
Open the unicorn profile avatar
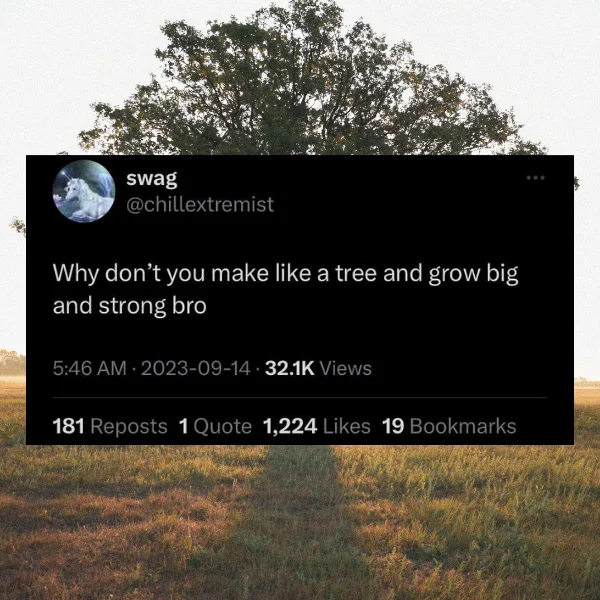83,191
